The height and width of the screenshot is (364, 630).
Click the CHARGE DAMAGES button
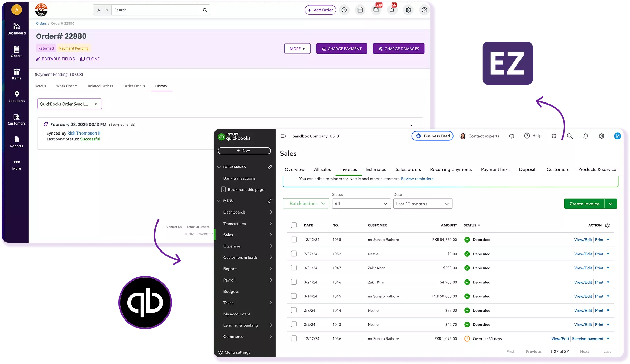click(399, 49)
